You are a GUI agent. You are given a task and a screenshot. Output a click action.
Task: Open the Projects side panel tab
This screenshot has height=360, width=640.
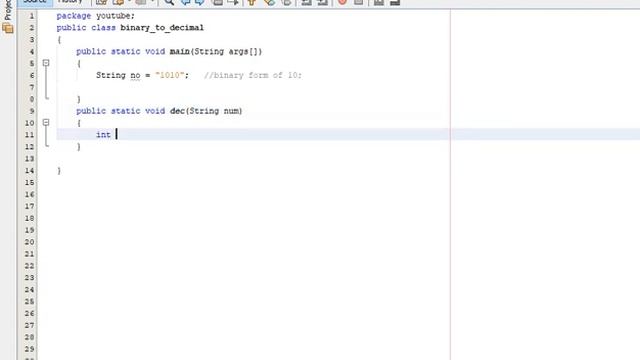(x=7, y=11)
